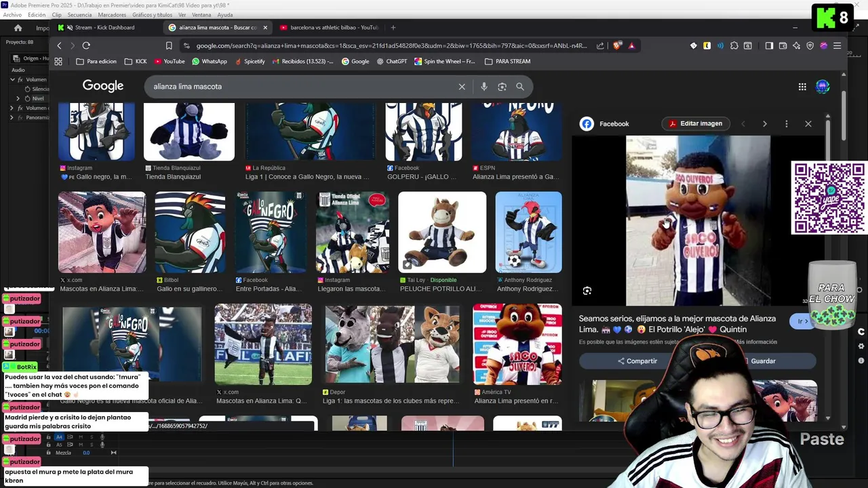
Task: Open Brave Shields lion icon
Action: (x=616, y=45)
